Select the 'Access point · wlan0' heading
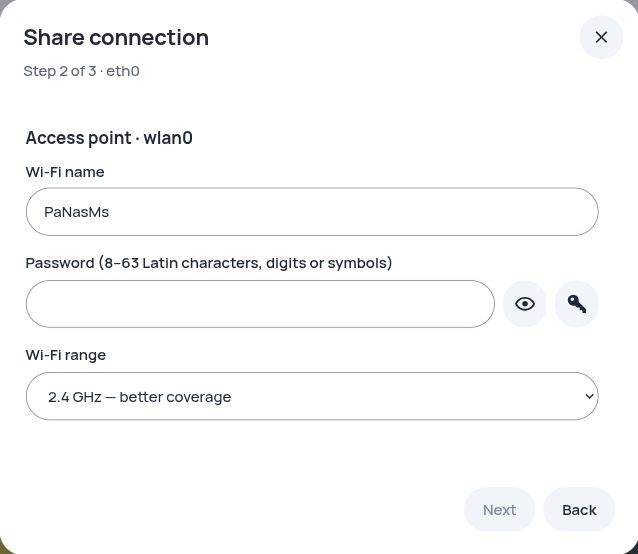Viewport: 638px width, 554px height. (x=109, y=138)
